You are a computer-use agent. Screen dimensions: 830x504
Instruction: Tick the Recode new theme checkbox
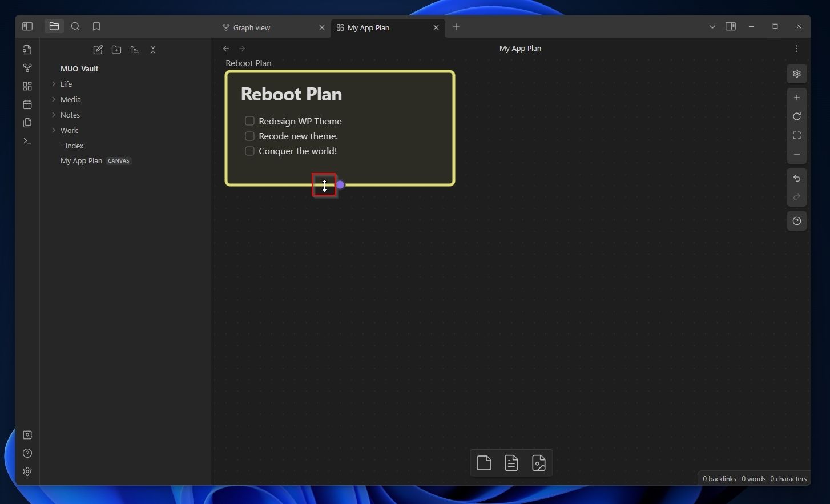[249, 136]
